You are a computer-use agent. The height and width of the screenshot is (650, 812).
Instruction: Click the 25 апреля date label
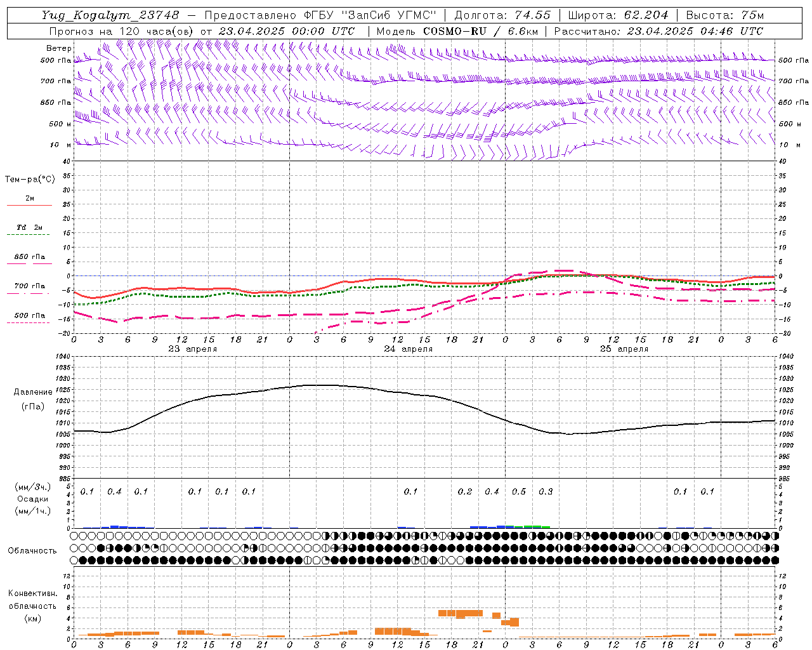624,349
